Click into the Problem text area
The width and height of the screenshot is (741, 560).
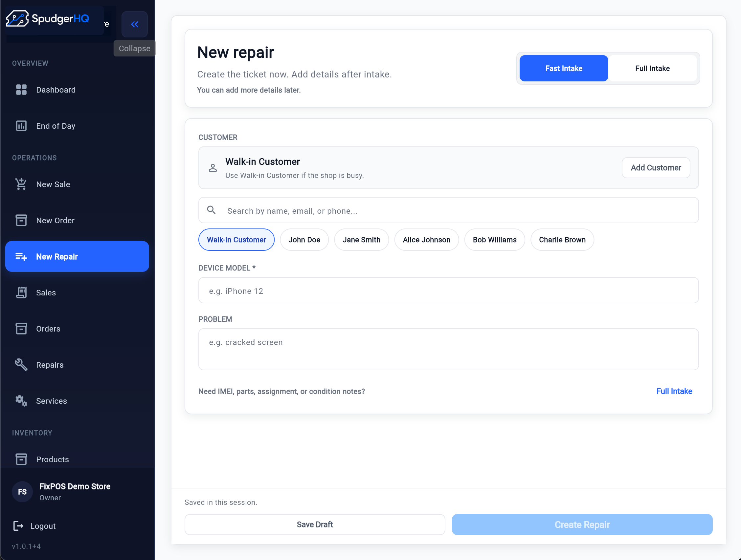click(x=449, y=349)
